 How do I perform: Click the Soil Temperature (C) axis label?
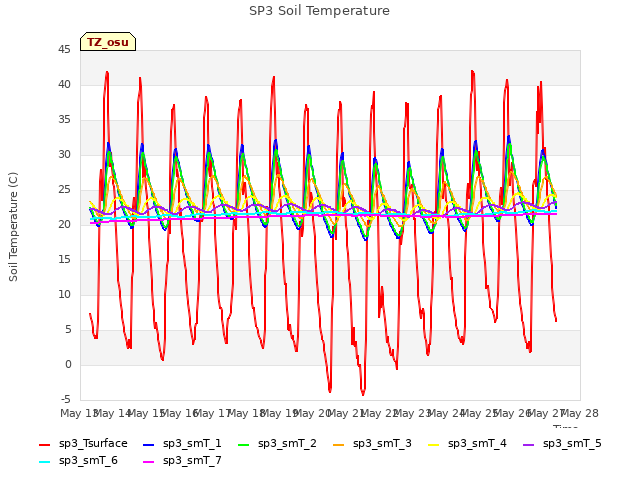coord(13,227)
